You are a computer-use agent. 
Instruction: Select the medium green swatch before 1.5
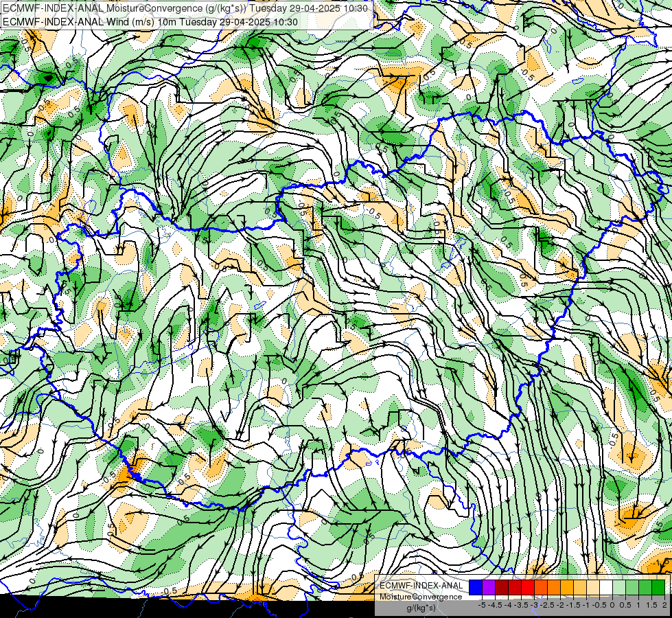(x=645, y=588)
